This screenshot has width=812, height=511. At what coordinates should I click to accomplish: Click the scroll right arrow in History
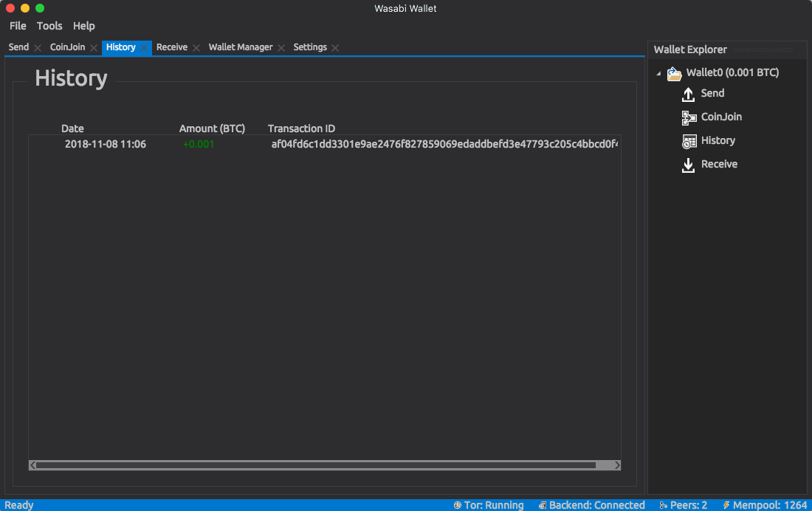[617, 465]
